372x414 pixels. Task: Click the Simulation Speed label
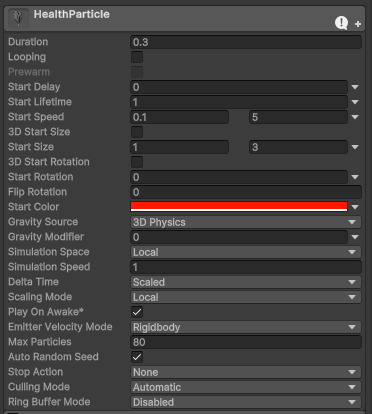pyautogui.click(x=49, y=267)
